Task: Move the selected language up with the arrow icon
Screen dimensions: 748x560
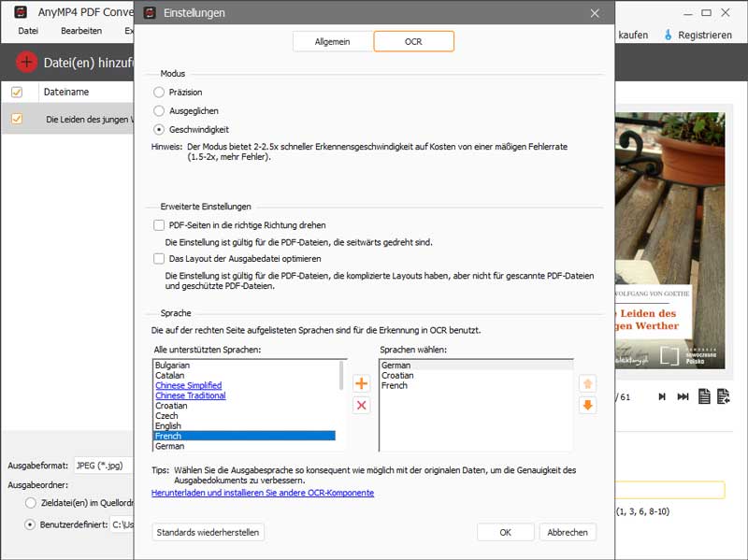Action: click(x=587, y=383)
